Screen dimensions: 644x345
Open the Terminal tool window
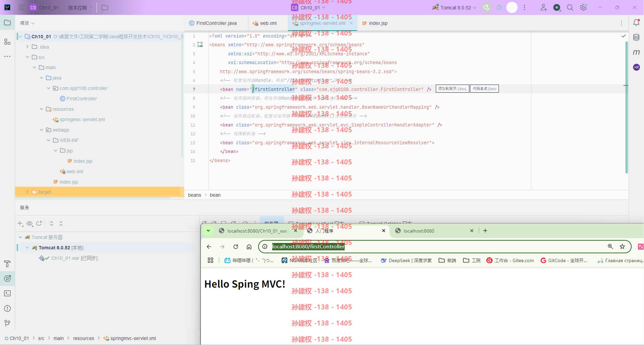[x=7, y=293]
